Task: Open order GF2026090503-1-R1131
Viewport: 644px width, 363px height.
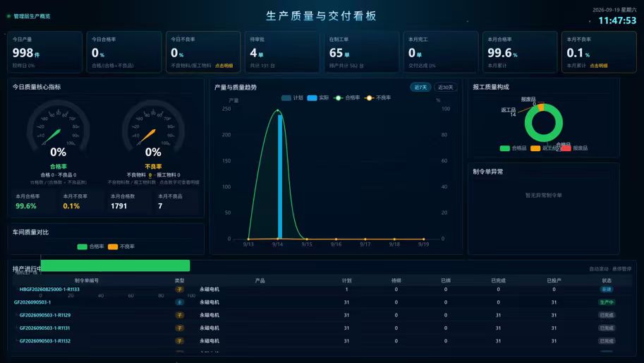Action: click(44, 328)
